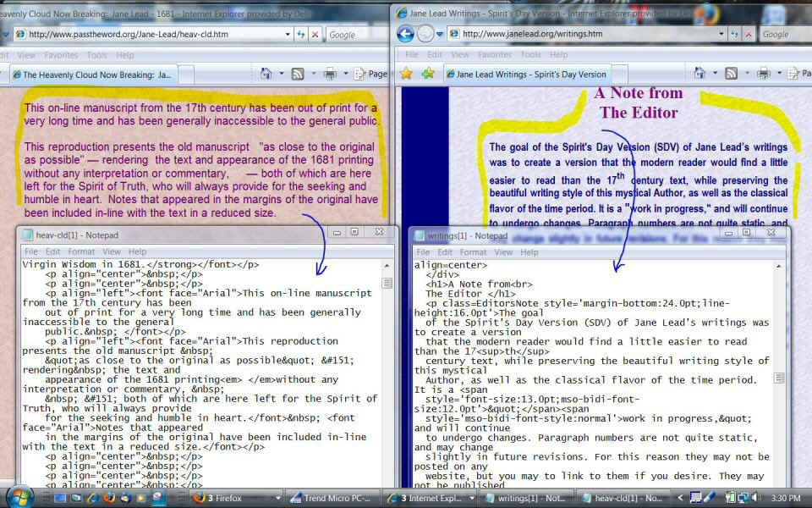Screen dimensions: 812x508
Task: Open Print dropdown in Jane Lead Writings browser
Action: click(x=779, y=74)
